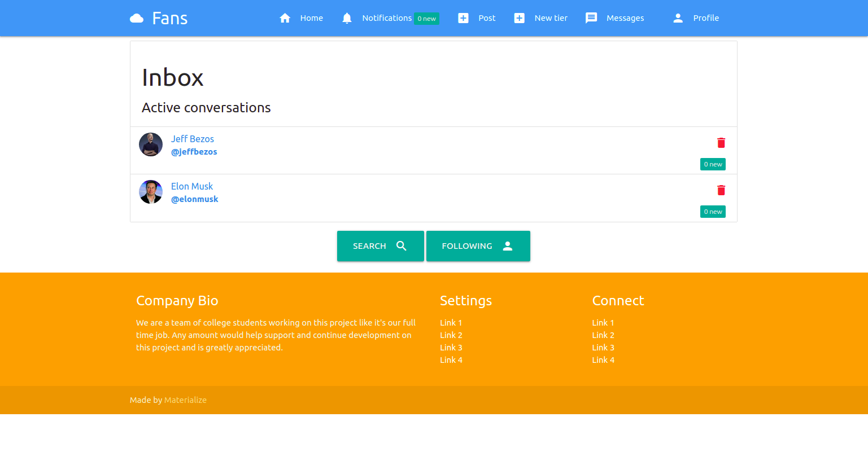
Task: Click the Settings footer heading
Action: point(466,301)
